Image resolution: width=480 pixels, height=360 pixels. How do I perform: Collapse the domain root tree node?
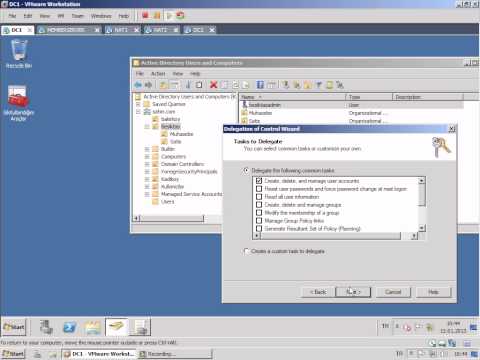[x=138, y=112]
